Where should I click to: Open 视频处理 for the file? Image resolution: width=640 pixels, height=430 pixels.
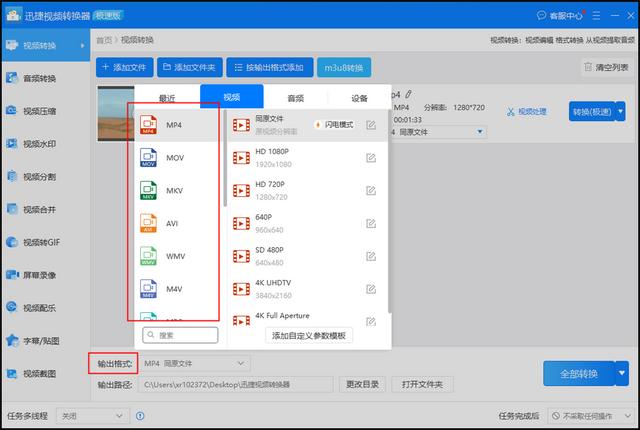tap(526, 111)
